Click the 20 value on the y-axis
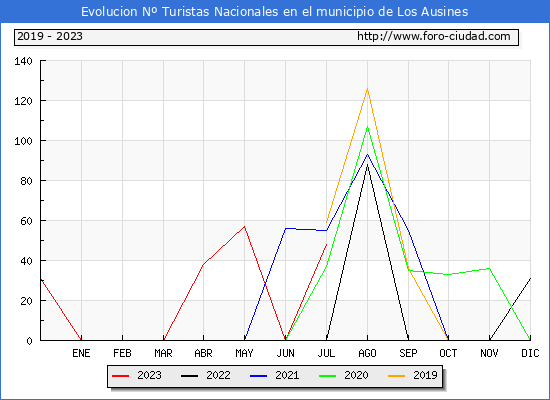The image size is (550, 400). 26,301
